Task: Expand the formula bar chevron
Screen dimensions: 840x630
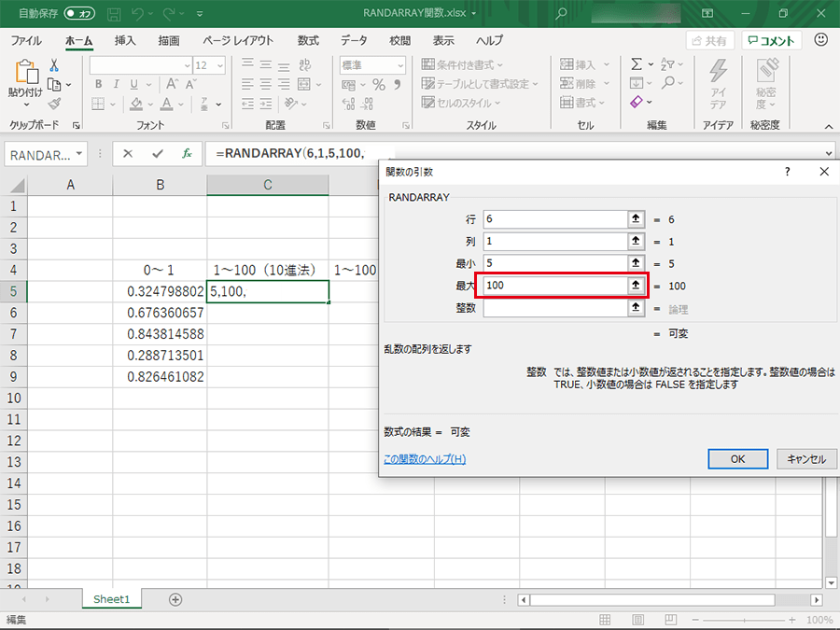Action: [x=829, y=154]
